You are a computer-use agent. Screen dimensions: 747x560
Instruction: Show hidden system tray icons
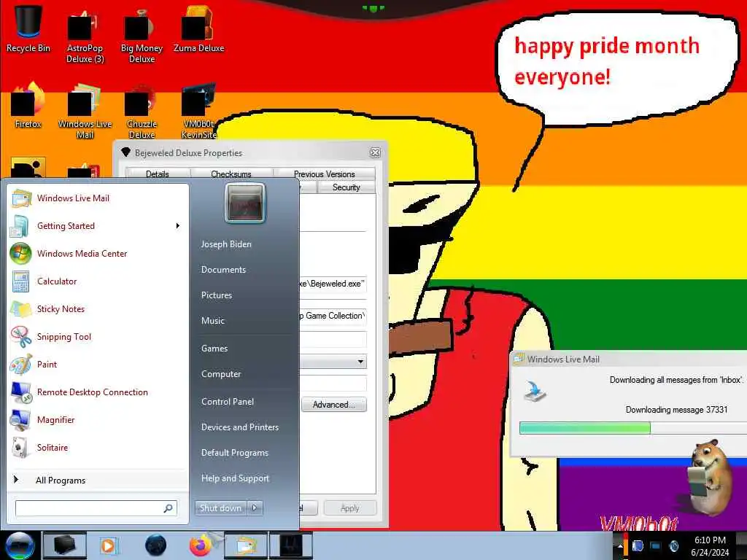pyautogui.click(x=620, y=546)
